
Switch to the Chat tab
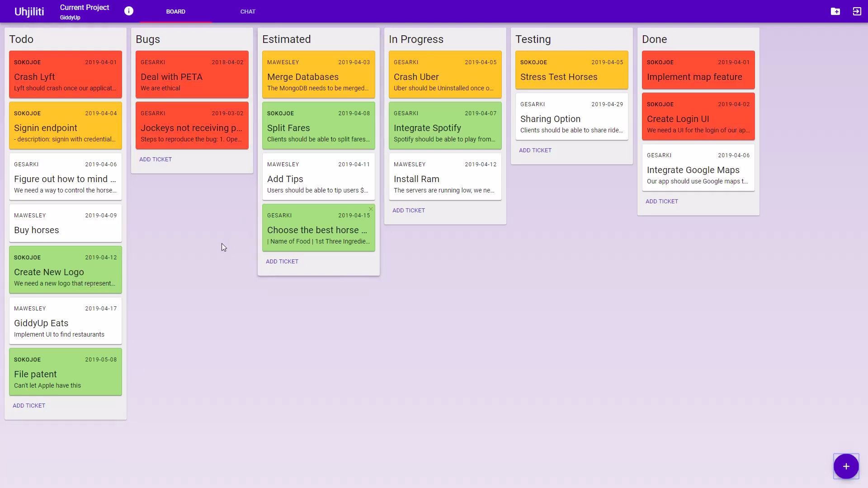tap(248, 11)
